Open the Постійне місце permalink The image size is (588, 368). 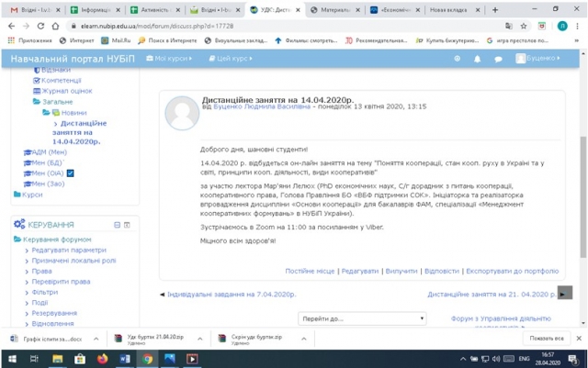(310, 271)
